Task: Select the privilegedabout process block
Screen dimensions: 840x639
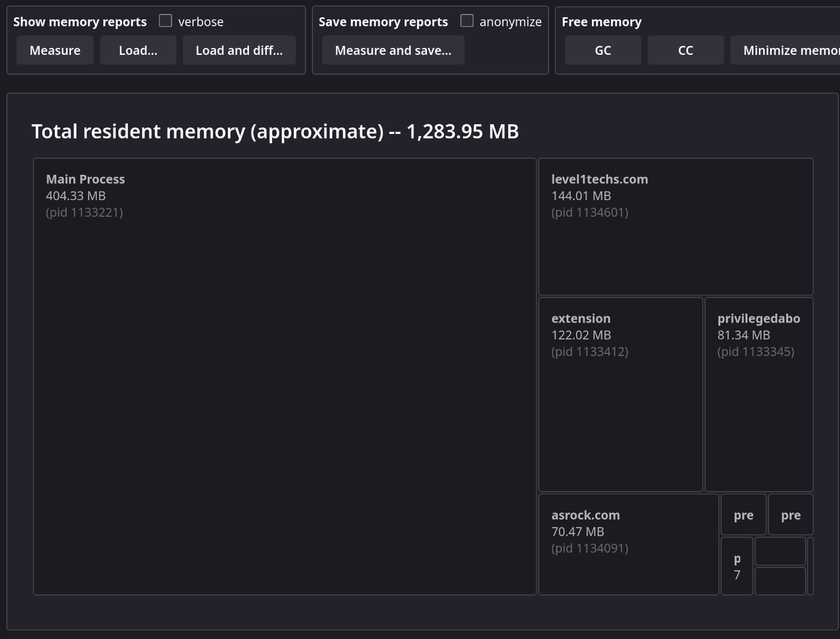Action: pos(758,394)
